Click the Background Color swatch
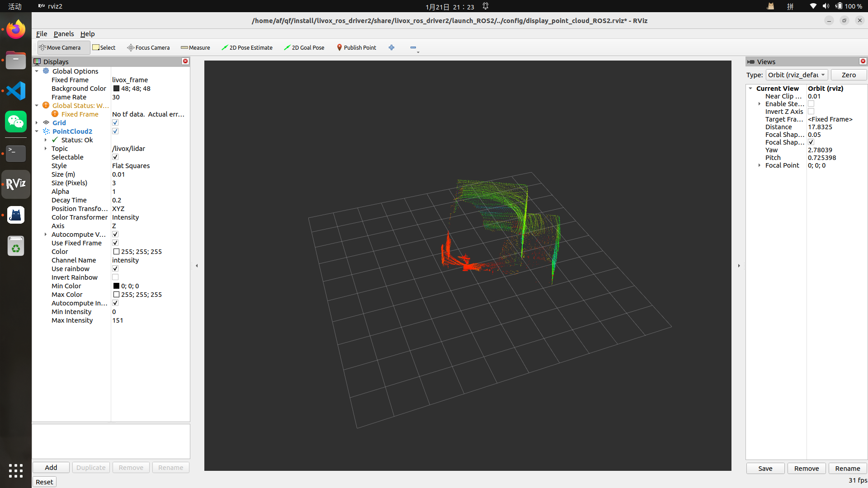Screen dimensions: 868x488 pyautogui.click(x=116, y=89)
